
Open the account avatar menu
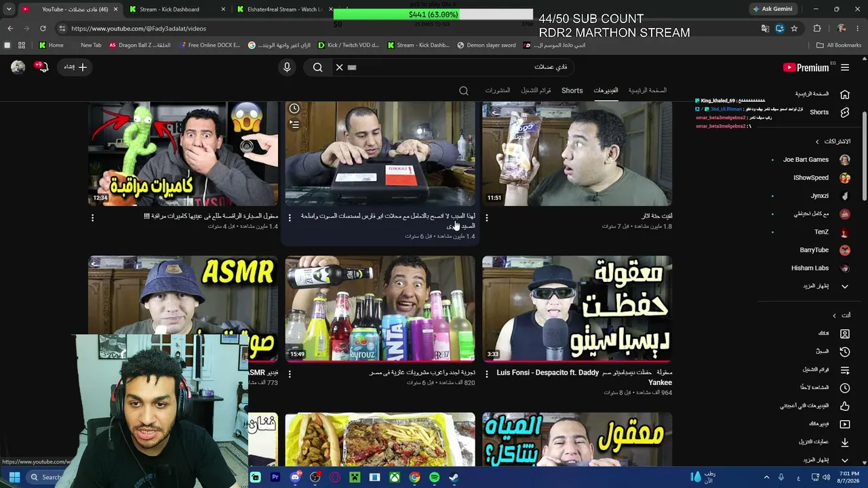click(18, 66)
